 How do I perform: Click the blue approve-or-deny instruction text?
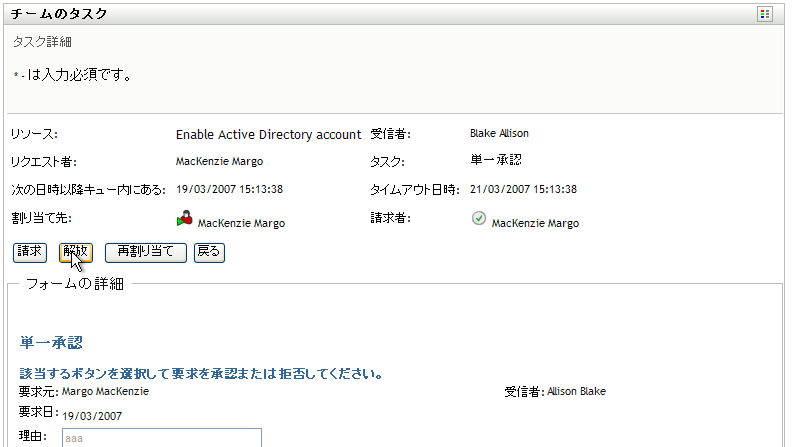point(201,374)
